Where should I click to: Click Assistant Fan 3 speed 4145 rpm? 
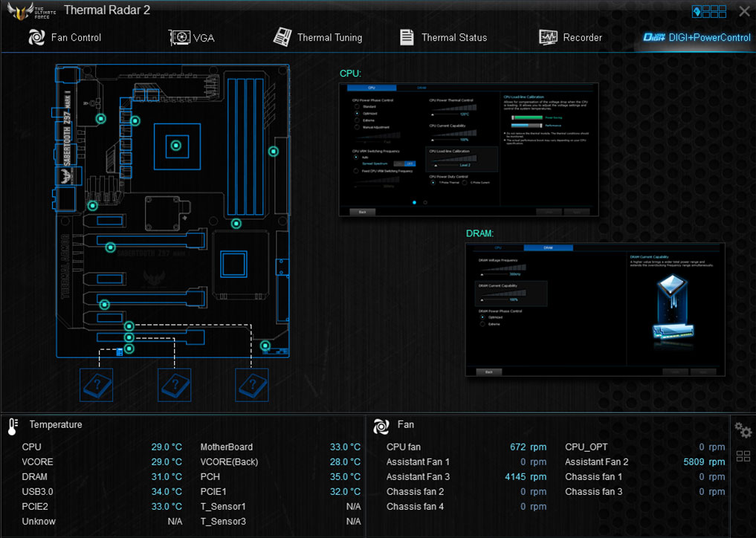(x=526, y=477)
